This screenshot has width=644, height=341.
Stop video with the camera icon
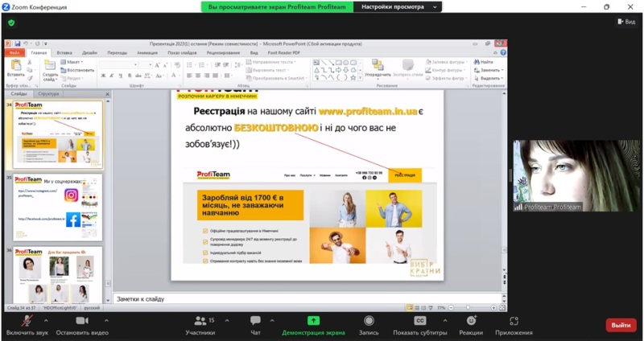pos(81,321)
